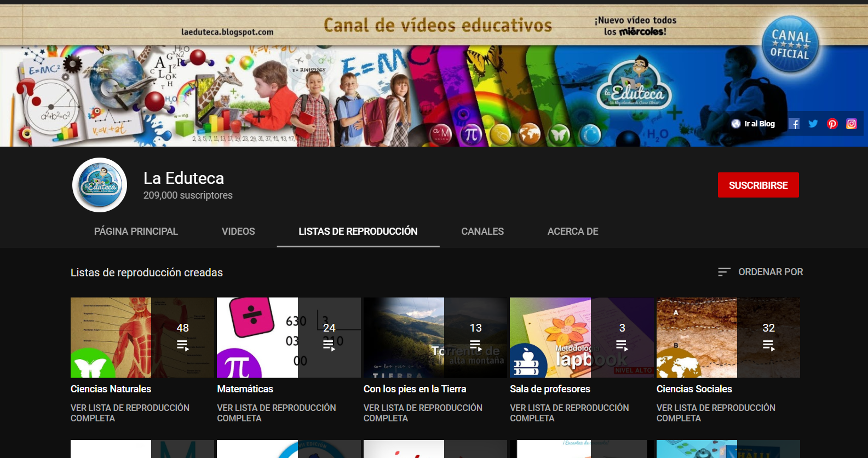Image resolution: width=868 pixels, height=458 pixels.
Task: Open the Matemáticas playlist title
Action: tap(245, 389)
